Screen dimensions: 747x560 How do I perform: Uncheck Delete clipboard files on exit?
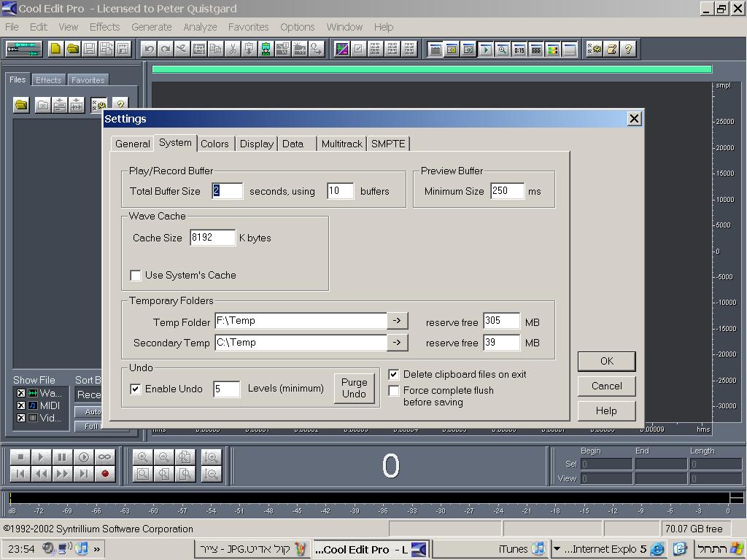[x=393, y=374]
